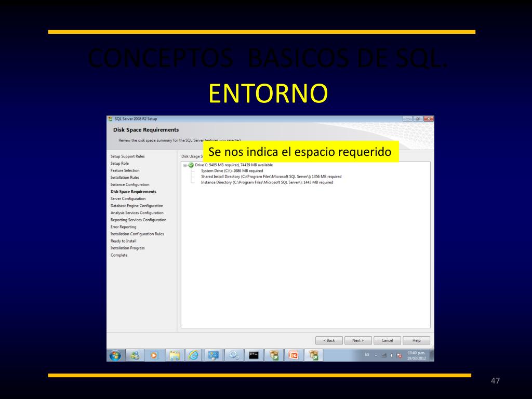The height and width of the screenshot is (399, 532).
Task: Click the ES language indicator in tray
Action: (x=367, y=354)
